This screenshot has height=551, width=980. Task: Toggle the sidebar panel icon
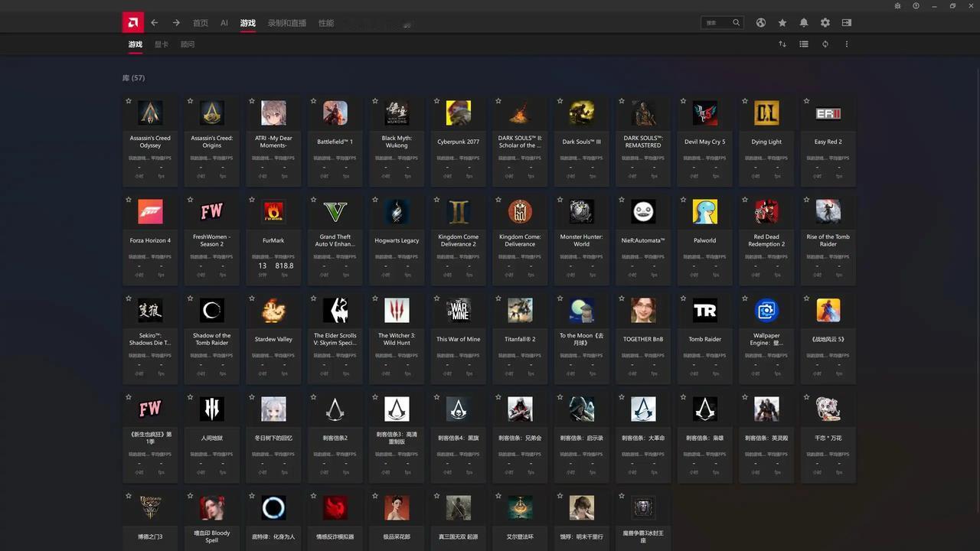846,23
